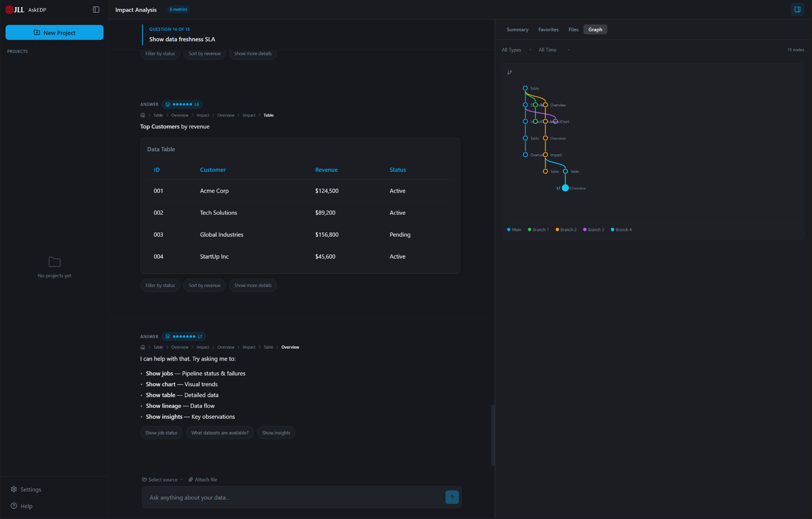Switch to the Favorites tab

tap(548, 30)
